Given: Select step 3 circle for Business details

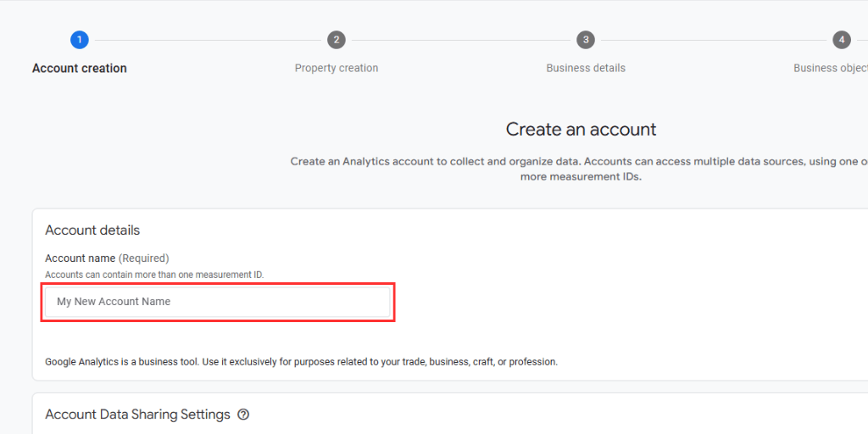Looking at the screenshot, I should (586, 40).
